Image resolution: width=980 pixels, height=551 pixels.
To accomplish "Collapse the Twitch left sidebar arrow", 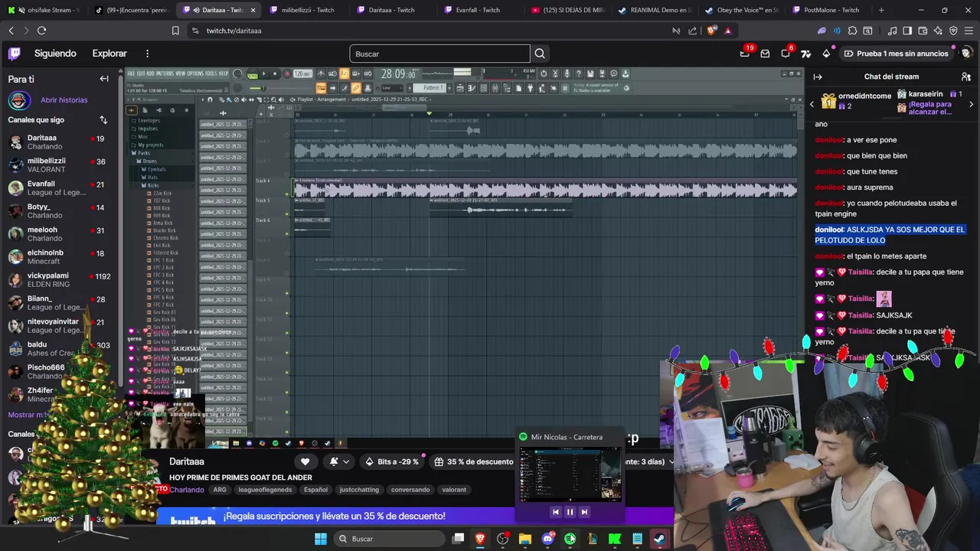I will 104,79.
